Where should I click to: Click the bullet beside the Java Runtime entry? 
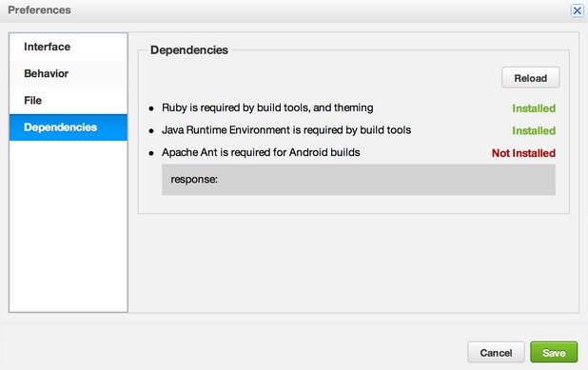[151, 131]
